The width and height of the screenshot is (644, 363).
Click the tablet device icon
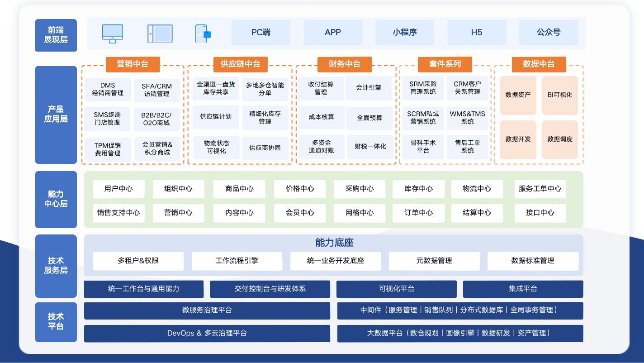pyautogui.click(x=160, y=33)
